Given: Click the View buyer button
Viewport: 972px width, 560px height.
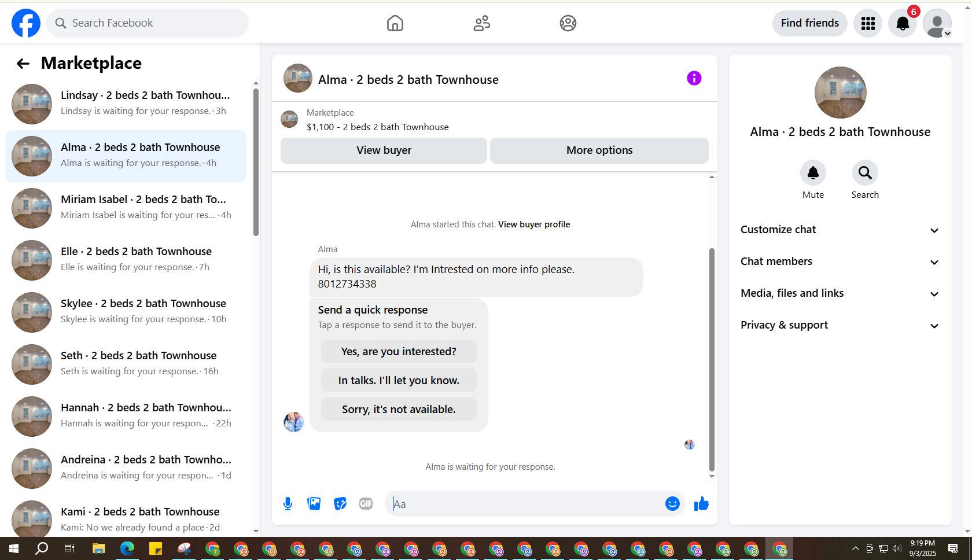Looking at the screenshot, I should (x=384, y=150).
